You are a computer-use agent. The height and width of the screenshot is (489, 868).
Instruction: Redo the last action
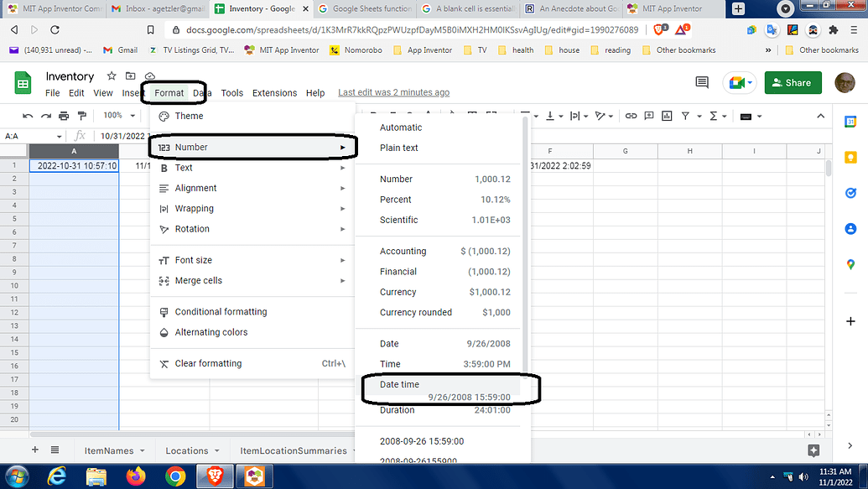44,117
